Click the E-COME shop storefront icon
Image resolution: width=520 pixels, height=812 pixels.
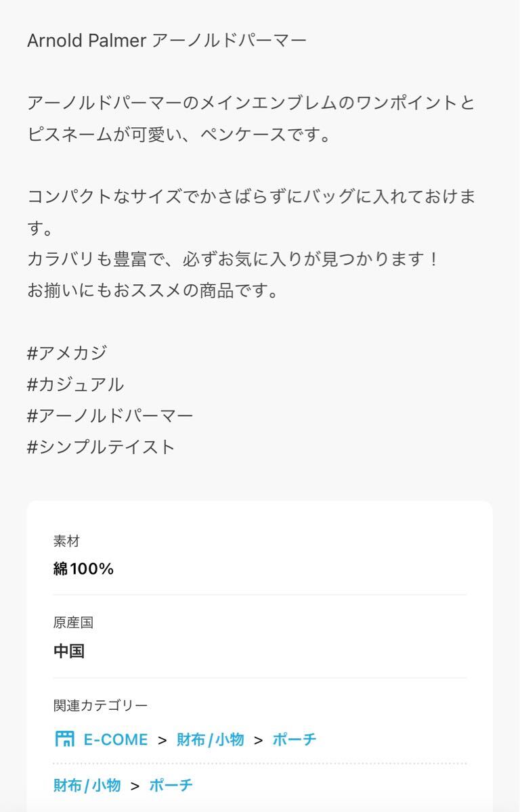64,739
